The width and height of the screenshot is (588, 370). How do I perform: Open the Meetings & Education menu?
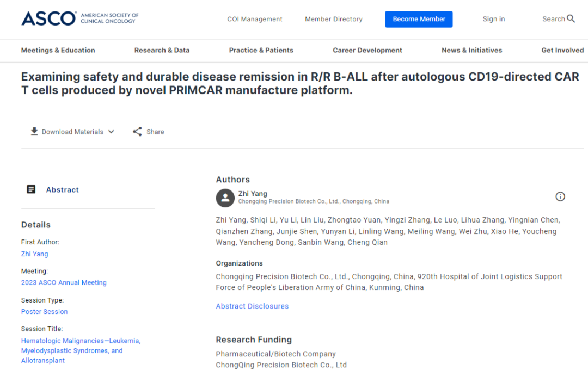[58, 50]
